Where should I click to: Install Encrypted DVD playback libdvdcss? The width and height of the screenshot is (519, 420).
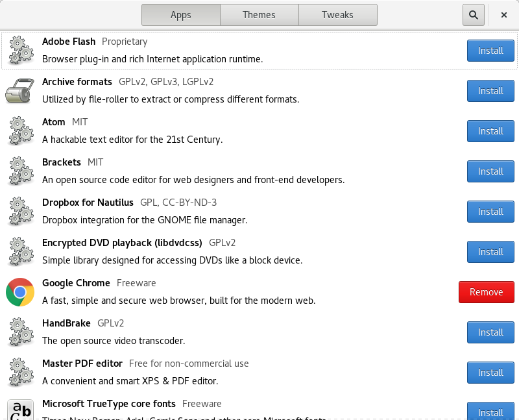click(x=490, y=252)
